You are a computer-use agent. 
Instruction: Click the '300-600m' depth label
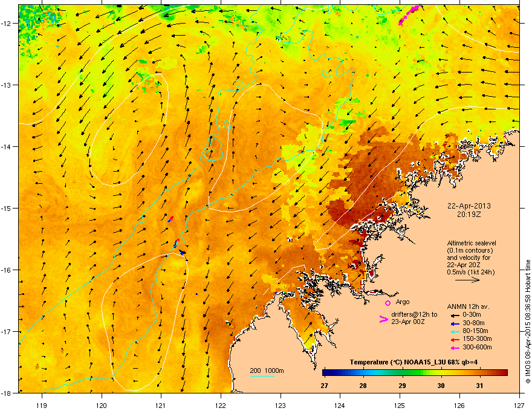pyautogui.click(x=477, y=347)
